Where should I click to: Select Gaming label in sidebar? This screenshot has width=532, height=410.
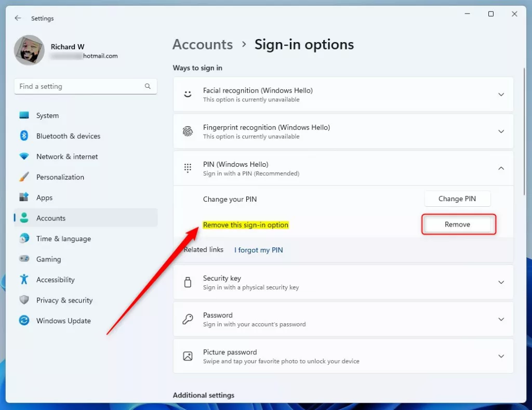point(48,259)
